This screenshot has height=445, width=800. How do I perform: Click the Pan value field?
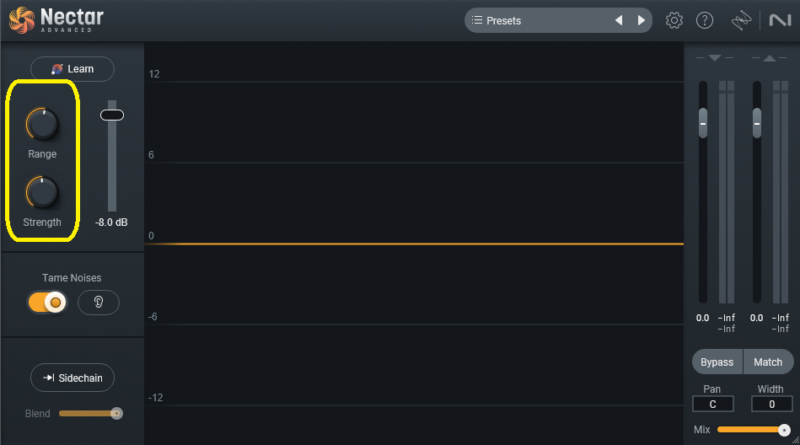(x=713, y=404)
